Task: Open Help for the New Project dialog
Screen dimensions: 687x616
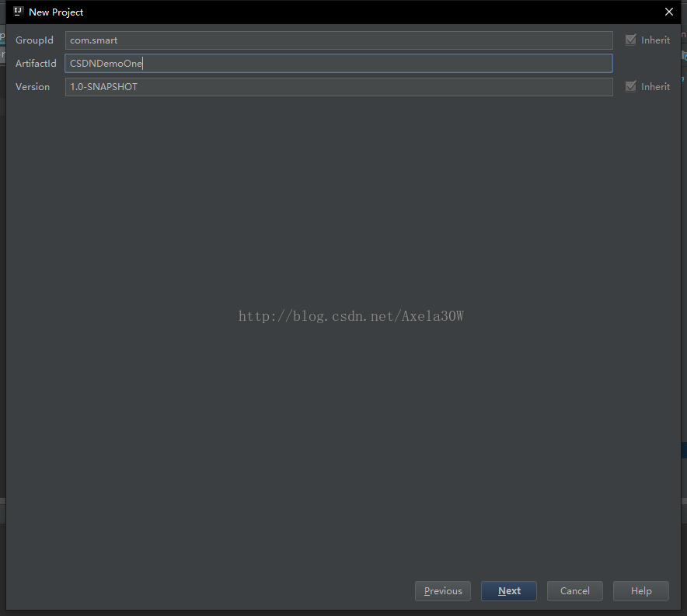Action: click(641, 591)
